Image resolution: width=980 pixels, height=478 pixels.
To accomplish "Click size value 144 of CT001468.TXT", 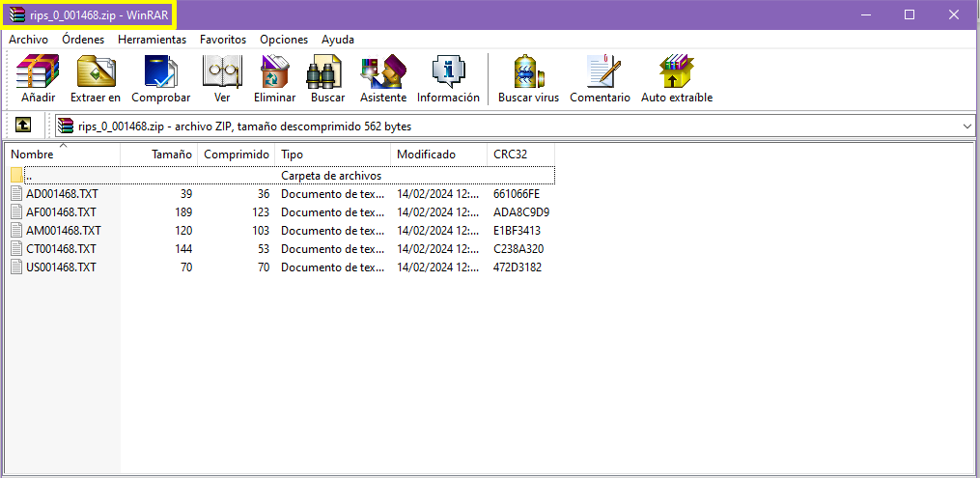I will 183,249.
